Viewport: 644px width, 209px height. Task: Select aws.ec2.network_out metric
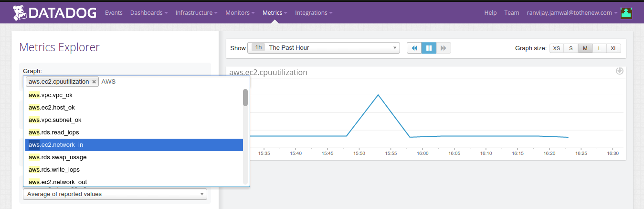[x=134, y=182]
